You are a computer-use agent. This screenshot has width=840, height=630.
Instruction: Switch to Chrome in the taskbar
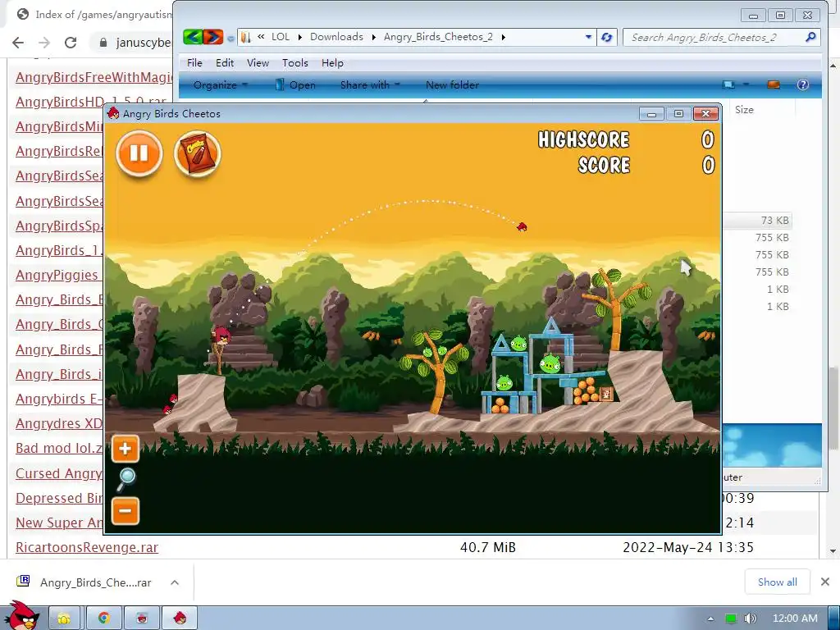point(103,619)
